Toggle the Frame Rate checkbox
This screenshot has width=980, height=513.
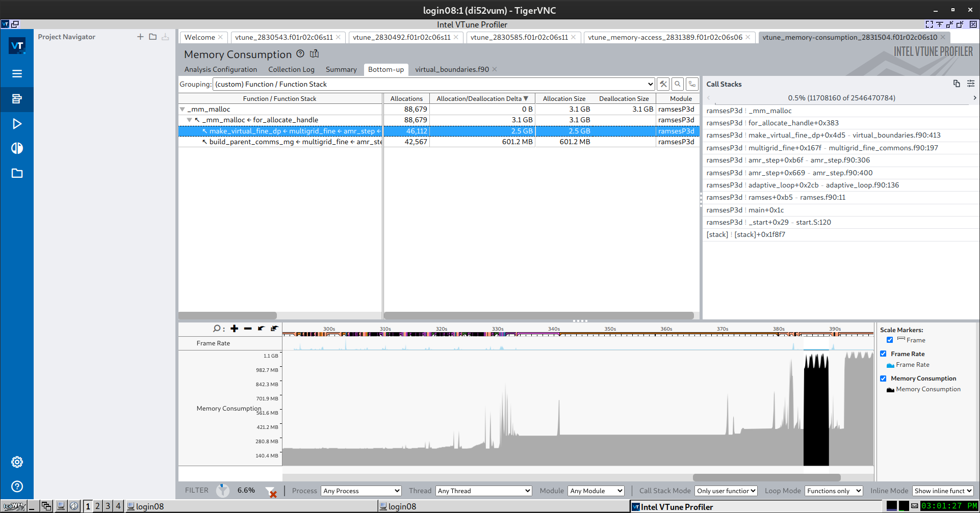(x=883, y=354)
